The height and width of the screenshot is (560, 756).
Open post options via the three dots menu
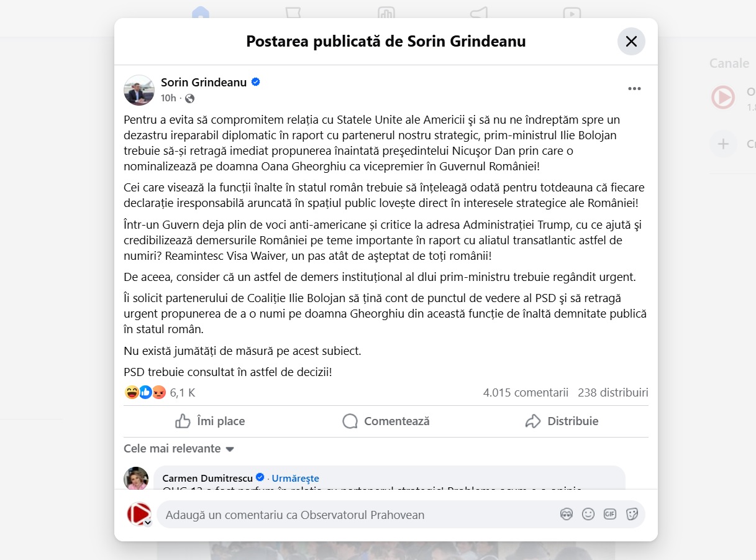pos(634,88)
